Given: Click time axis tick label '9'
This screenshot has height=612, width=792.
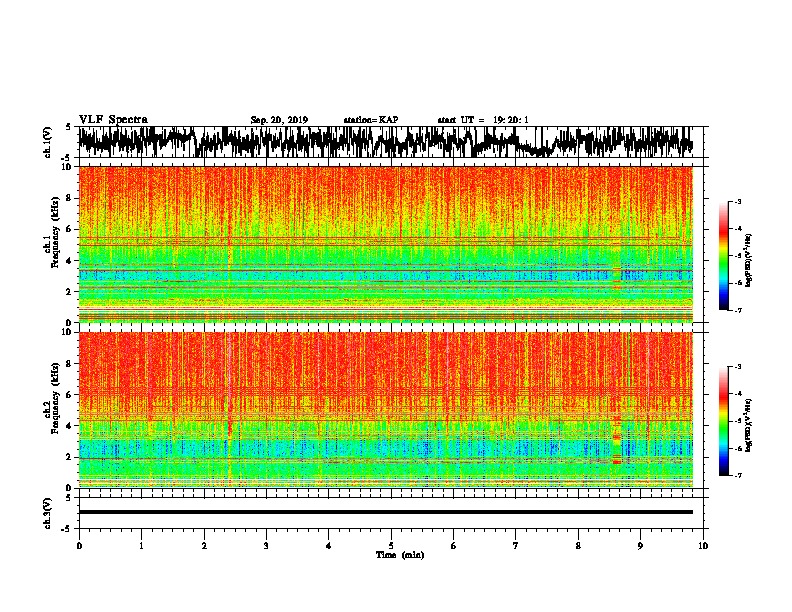Looking at the screenshot, I should 640,546.
